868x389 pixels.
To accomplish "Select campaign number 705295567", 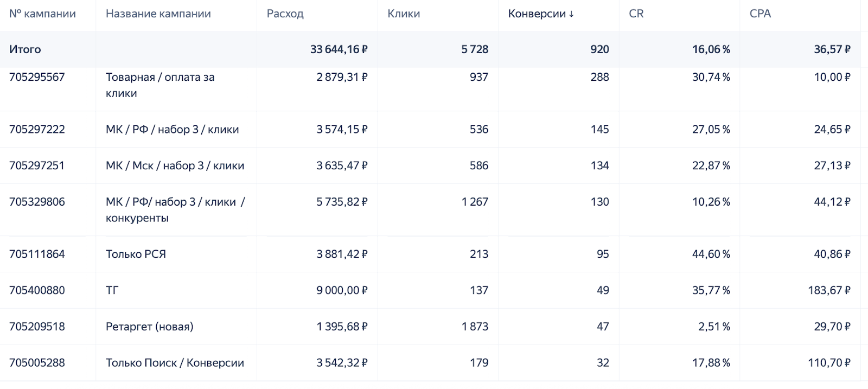I will (x=37, y=77).
